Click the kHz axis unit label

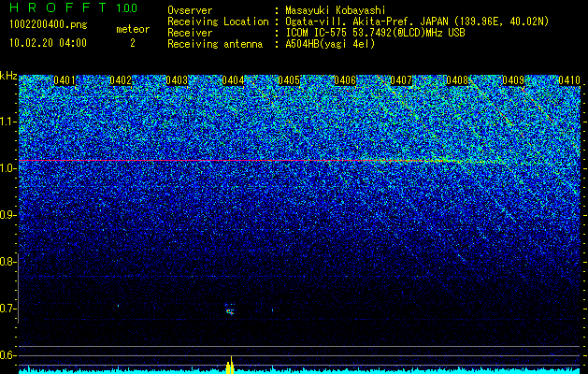(x=8, y=76)
